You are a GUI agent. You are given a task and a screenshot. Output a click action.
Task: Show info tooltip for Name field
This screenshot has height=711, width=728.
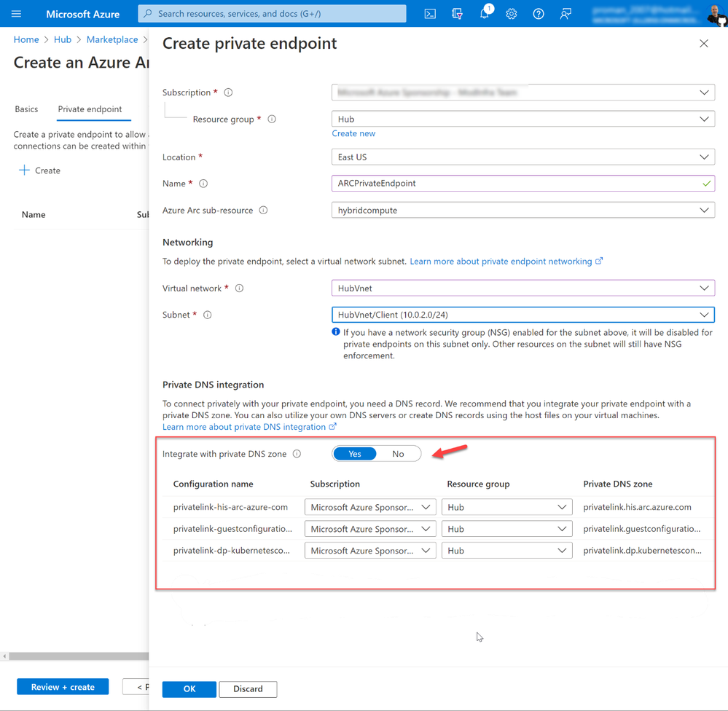click(x=203, y=184)
